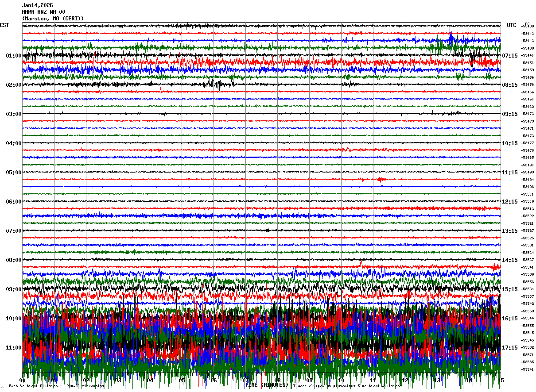Click the TIME (MINUTES) axis title
536x392 pixels.
267,385
